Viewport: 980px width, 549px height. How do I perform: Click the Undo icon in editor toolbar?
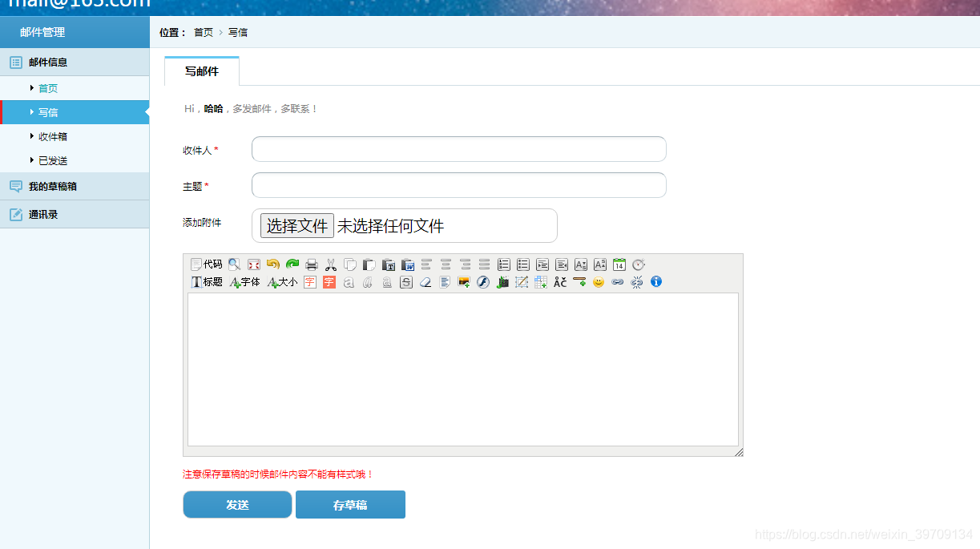[x=272, y=264]
